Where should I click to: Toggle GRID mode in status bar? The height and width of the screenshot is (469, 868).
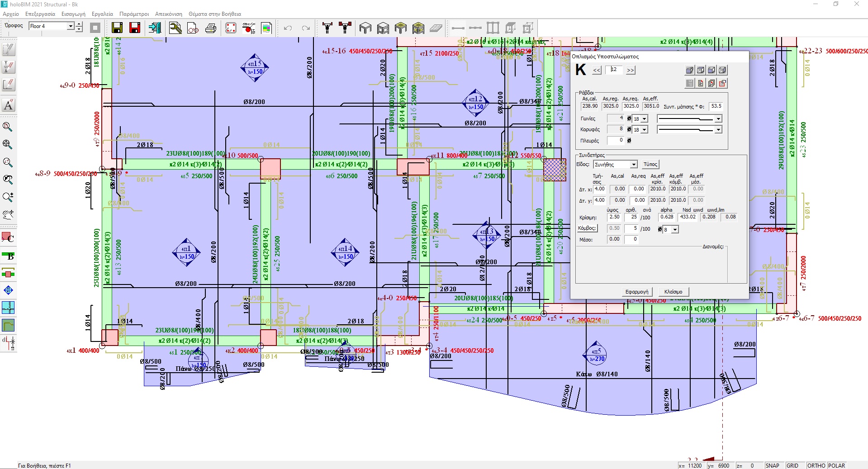(792, 465)
